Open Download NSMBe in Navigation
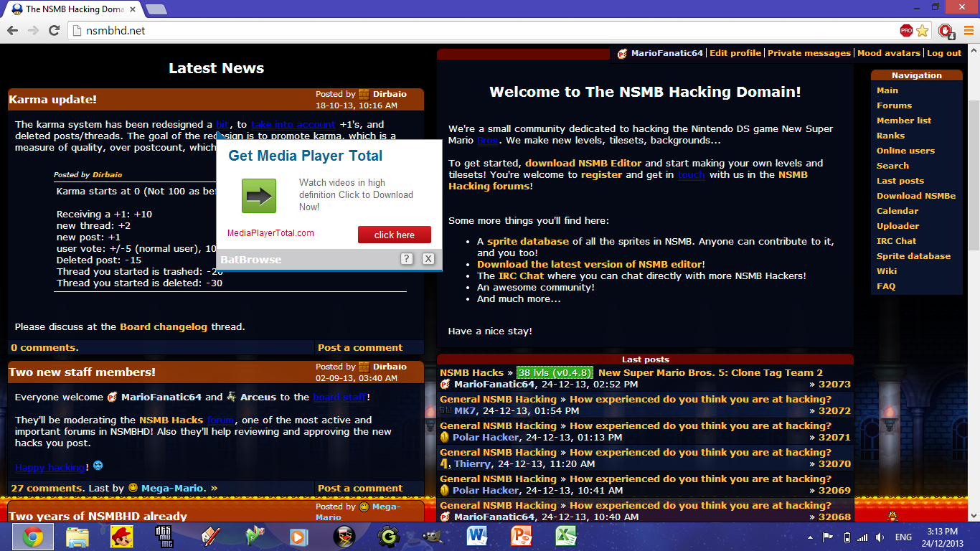This screenshot has width=980, height=551. tap(916, 196)
